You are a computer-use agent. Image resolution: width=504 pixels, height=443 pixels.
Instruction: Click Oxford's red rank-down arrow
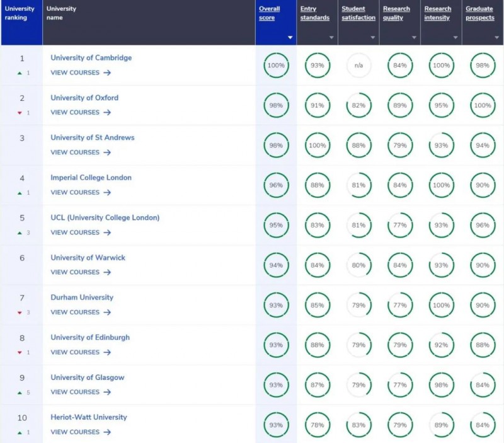pyautogui.click(x=20, y=113)
